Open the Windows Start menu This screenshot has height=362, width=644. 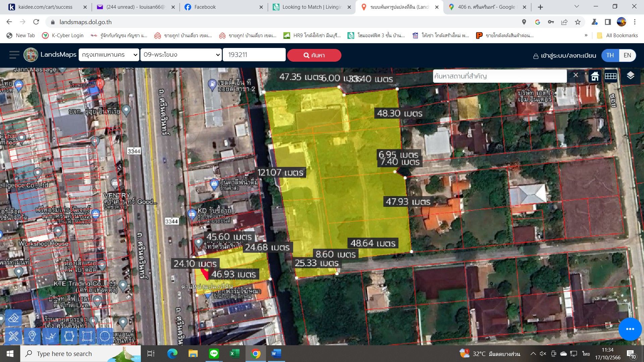pyautogui.click(x=10, y=354)
